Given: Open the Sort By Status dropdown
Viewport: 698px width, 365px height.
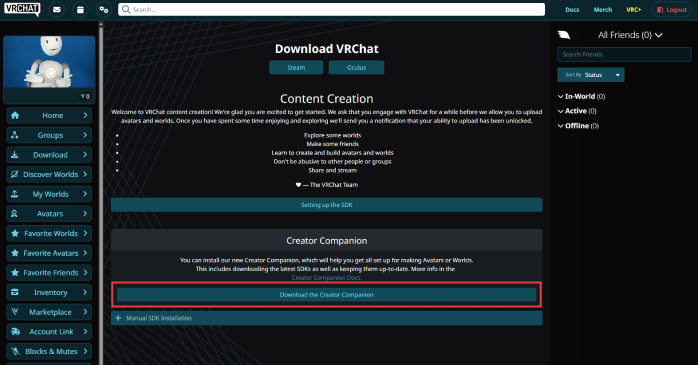Looking at the screenshot, I should point(591,75).
